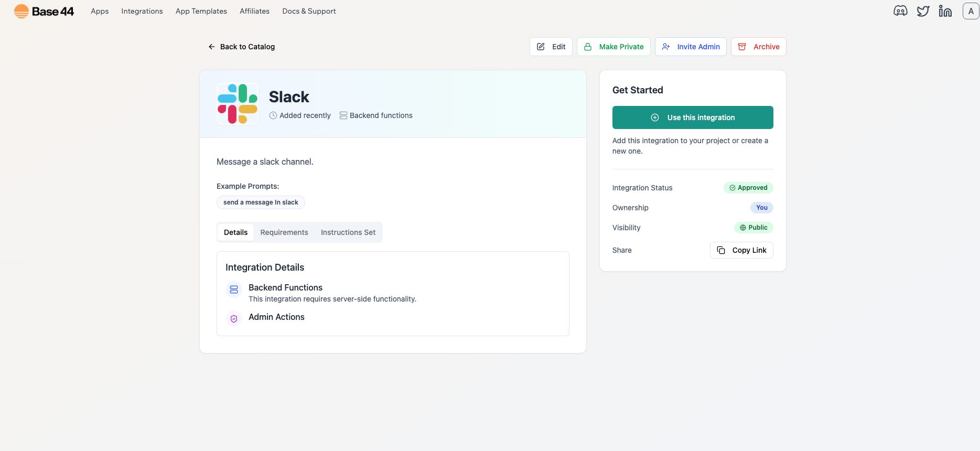Viewport: 980px width, 451px height.
Task: Make the integration private
Action: coord(613,47)
